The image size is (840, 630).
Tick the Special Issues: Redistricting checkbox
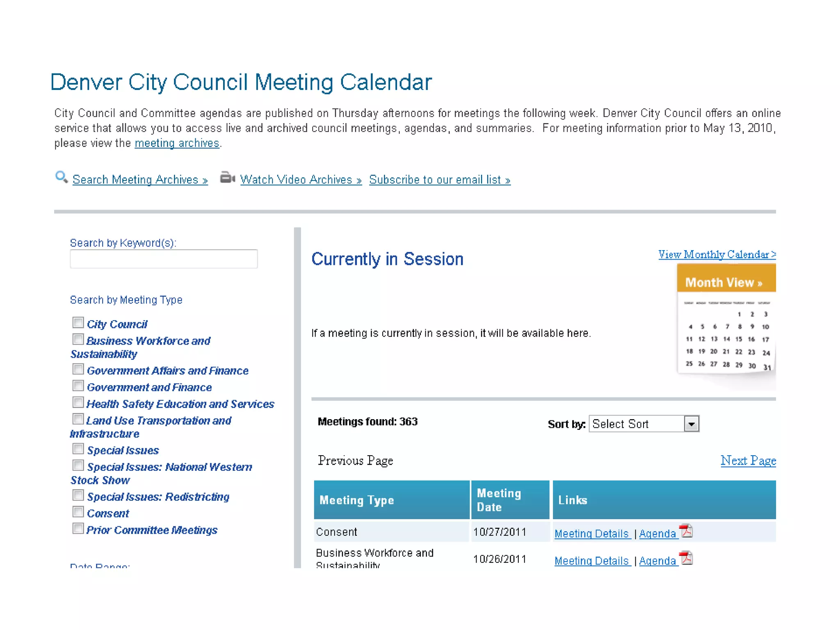click(x=78, y=495)
